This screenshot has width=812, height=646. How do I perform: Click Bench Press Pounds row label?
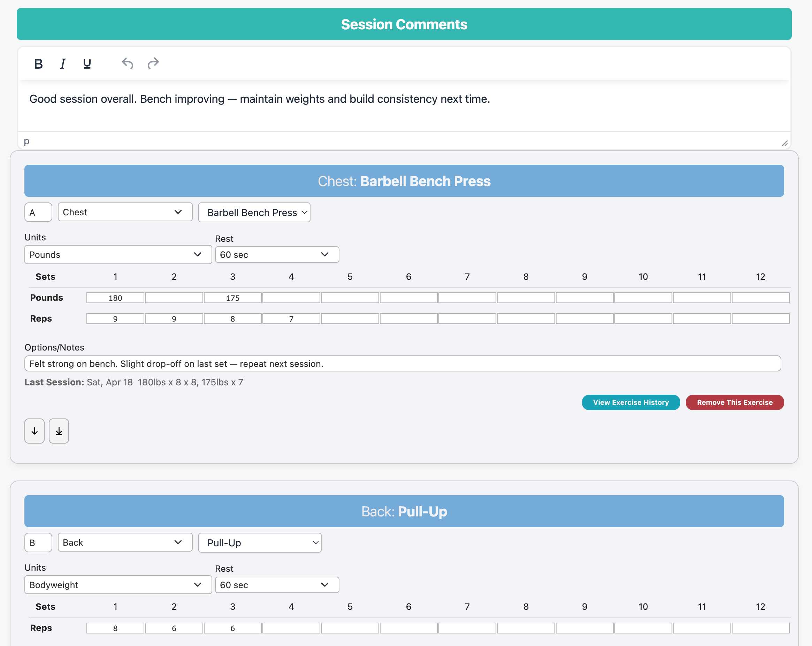[x=46, y=298]
